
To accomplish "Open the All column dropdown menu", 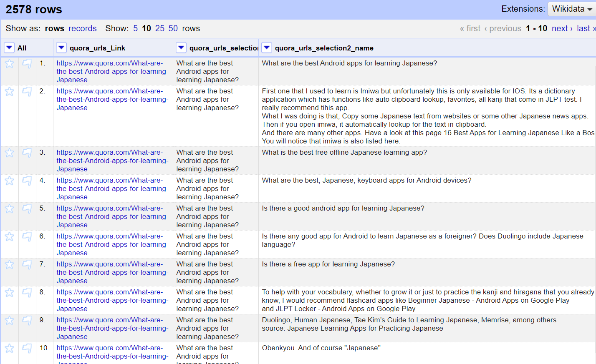I will click(9, 48).
